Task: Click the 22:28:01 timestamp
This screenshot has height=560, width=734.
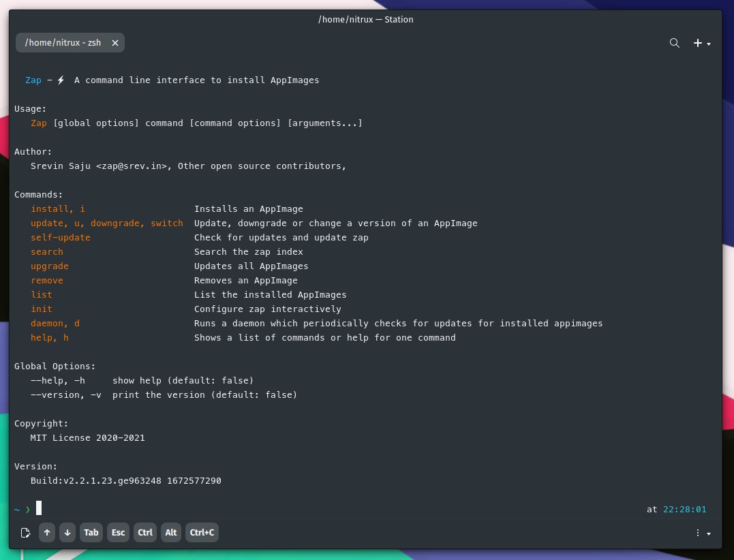Action: (x=684, y=510)
